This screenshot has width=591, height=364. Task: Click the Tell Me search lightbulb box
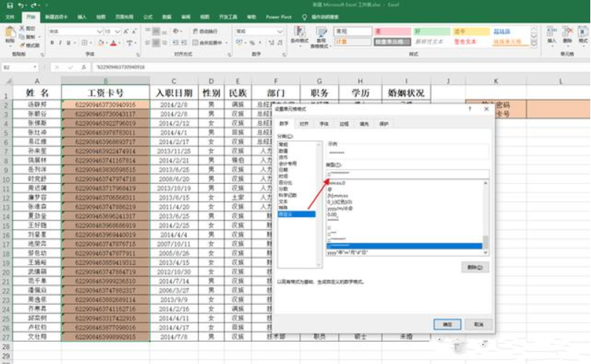pos(321,17)
